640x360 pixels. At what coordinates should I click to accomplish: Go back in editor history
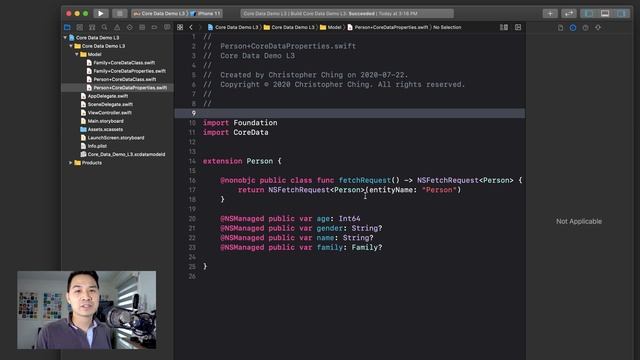coord(191,27)
